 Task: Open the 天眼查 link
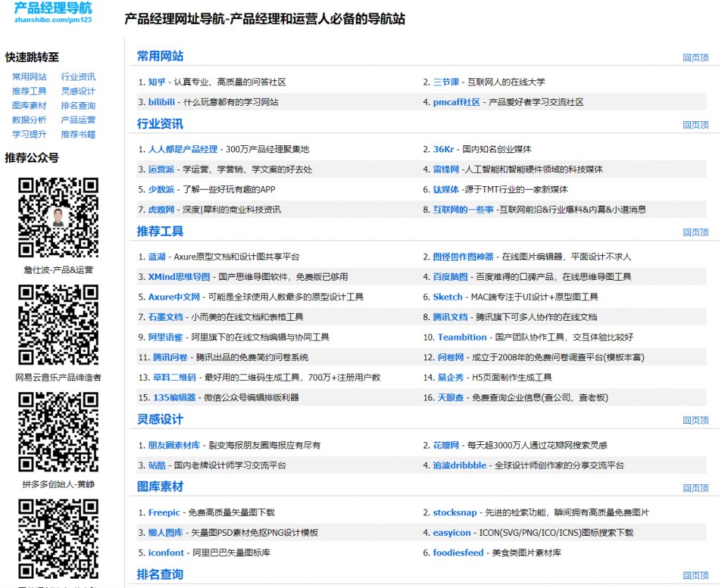coord(451,398)
